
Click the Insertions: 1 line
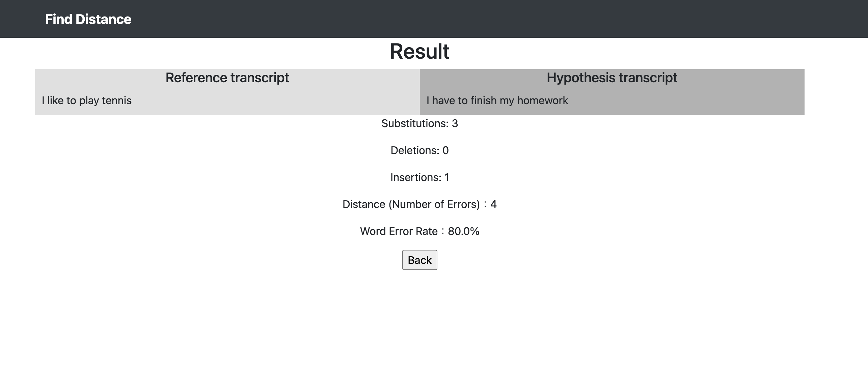coord(419,177)
